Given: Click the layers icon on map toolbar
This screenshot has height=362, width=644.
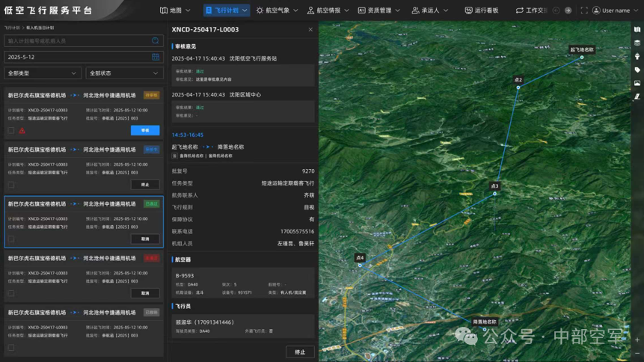Looking at the screenshot, I should click(637, 43).
